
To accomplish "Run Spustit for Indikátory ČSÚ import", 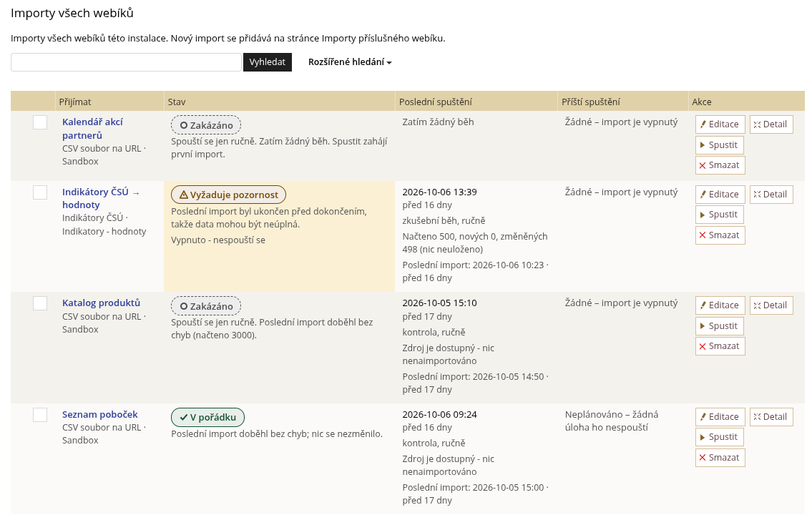I will point(719,215).
